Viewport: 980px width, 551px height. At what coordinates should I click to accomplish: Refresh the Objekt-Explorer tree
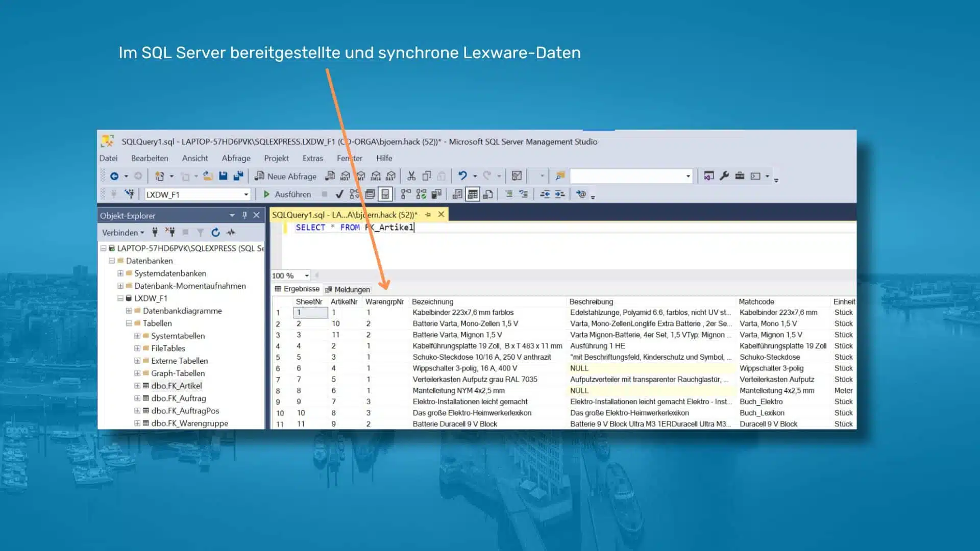(215, 233)
